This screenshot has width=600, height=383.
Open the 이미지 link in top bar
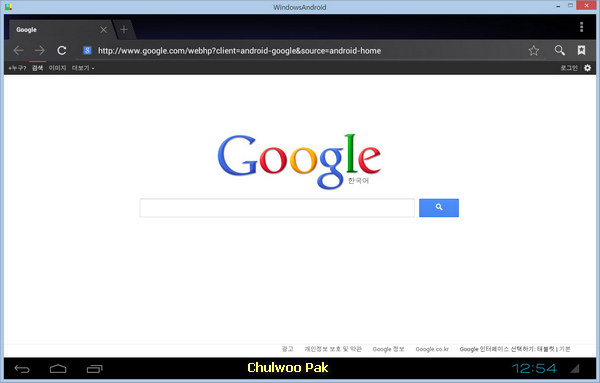[57, 68]
